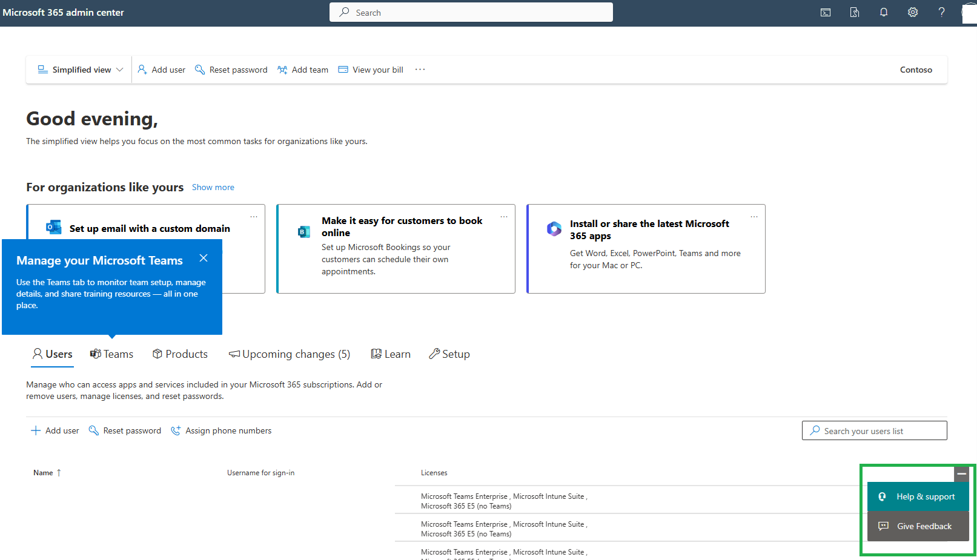Click the Give Feedback button
The image size is (977, 560).
click(x=918, y=526)
